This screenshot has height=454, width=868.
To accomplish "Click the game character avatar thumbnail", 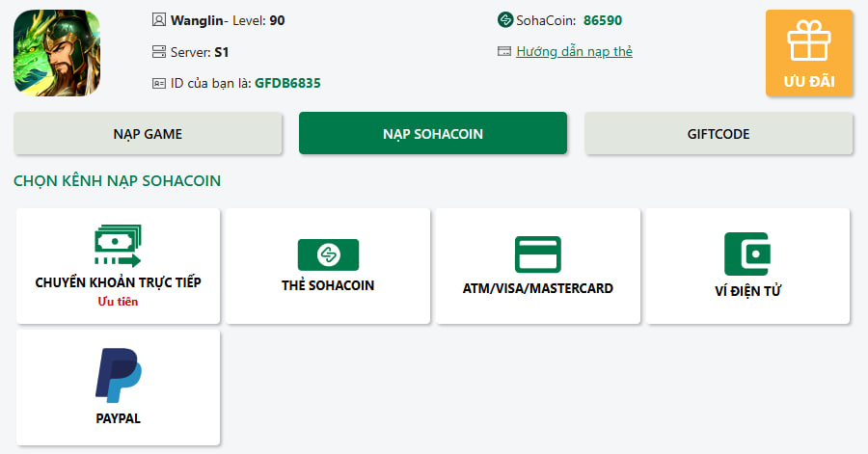I will [57, 52].
